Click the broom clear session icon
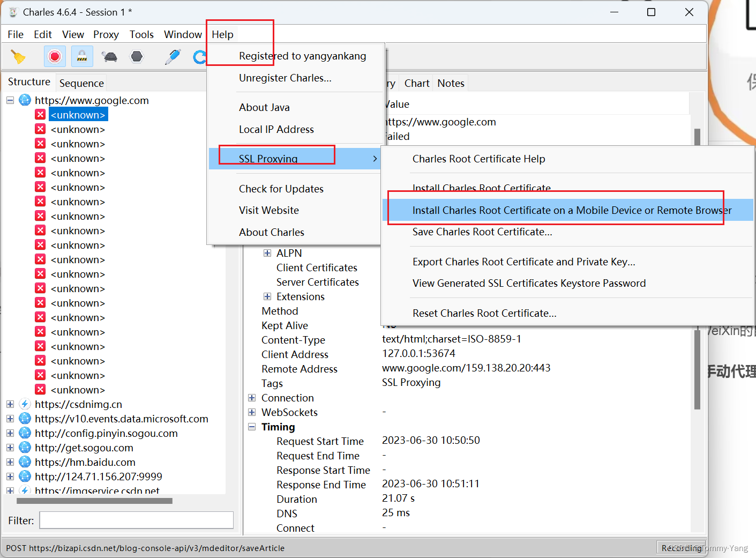The height and width of the screenshot is (558, 756). click(x=18, y=56)
